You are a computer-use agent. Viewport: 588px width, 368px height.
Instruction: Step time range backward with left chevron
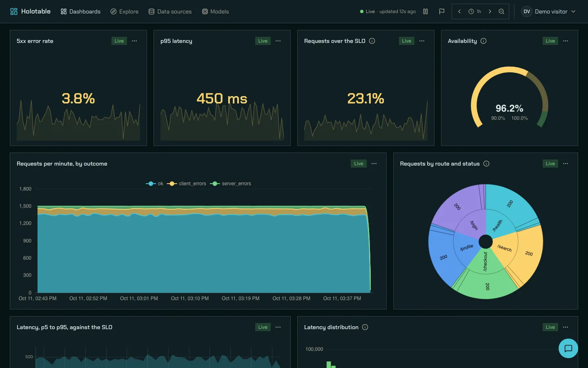tap(459, 11)
